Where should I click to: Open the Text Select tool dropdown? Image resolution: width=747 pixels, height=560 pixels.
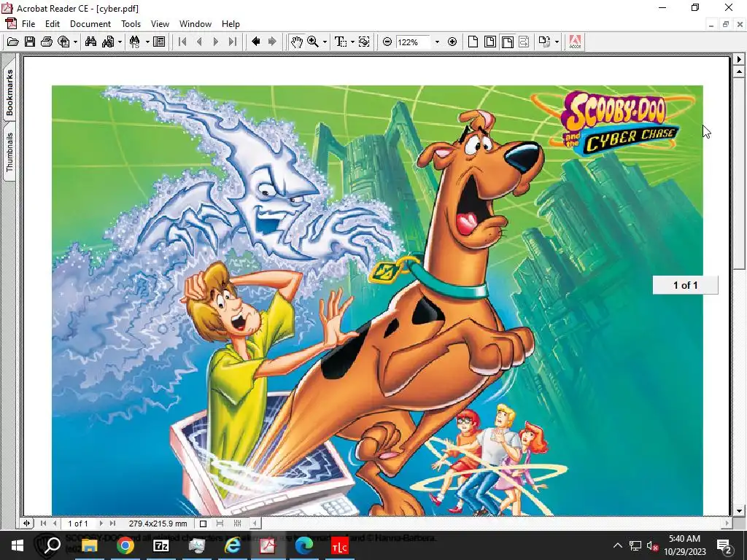[x=352, y=42]
